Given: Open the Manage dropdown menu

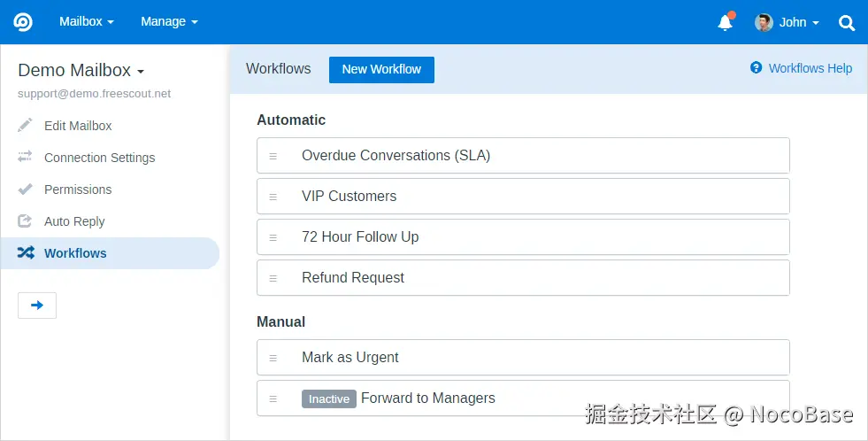Looking at the screenshot, I should 169,22.
